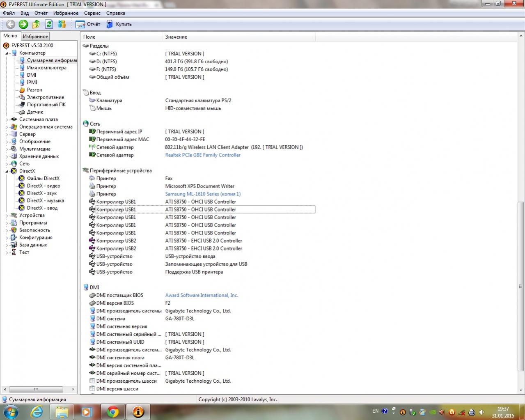
Task: Open the Отчёт menu in menu bar
Action: (41, 13)
